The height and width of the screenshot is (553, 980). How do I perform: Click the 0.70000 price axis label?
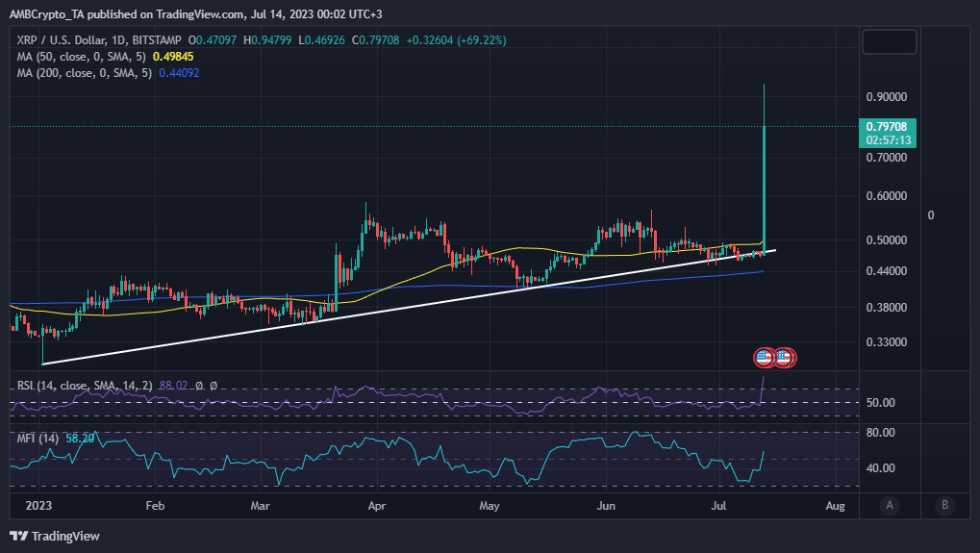(x=887, y=158)
